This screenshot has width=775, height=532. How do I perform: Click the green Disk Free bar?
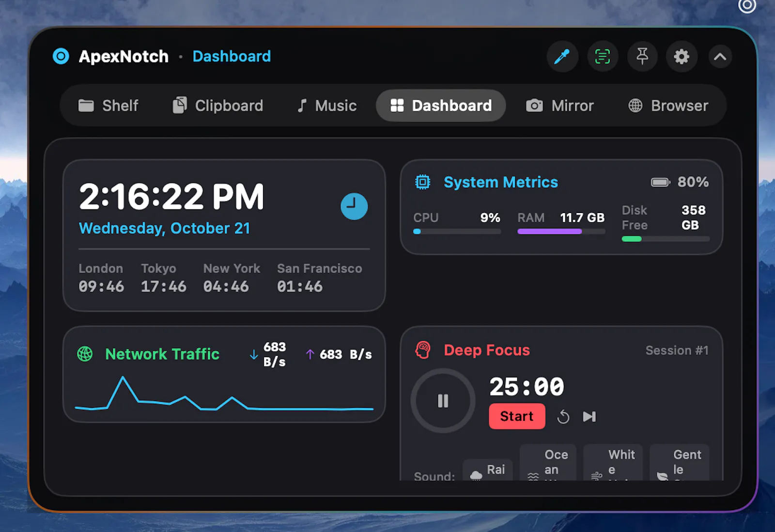point(666,239)
